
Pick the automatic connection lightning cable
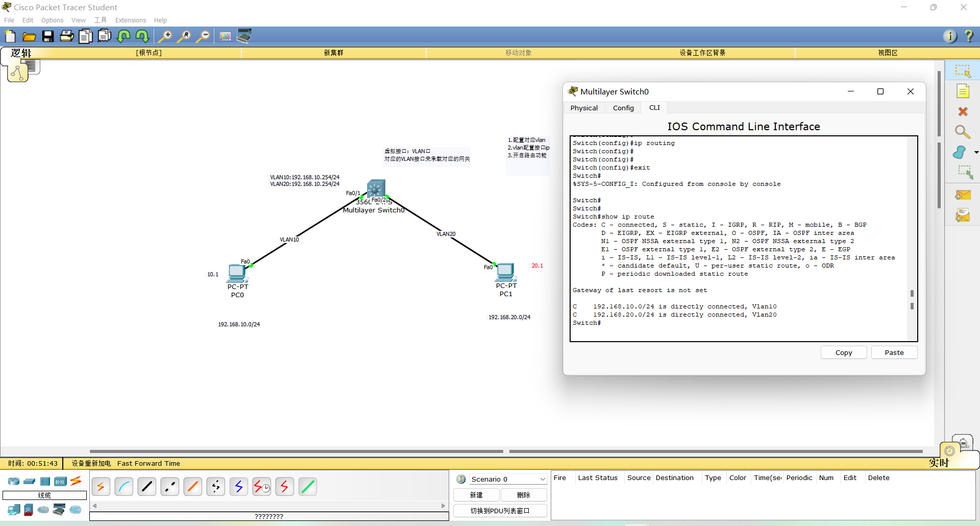click(x=101, y=487)
